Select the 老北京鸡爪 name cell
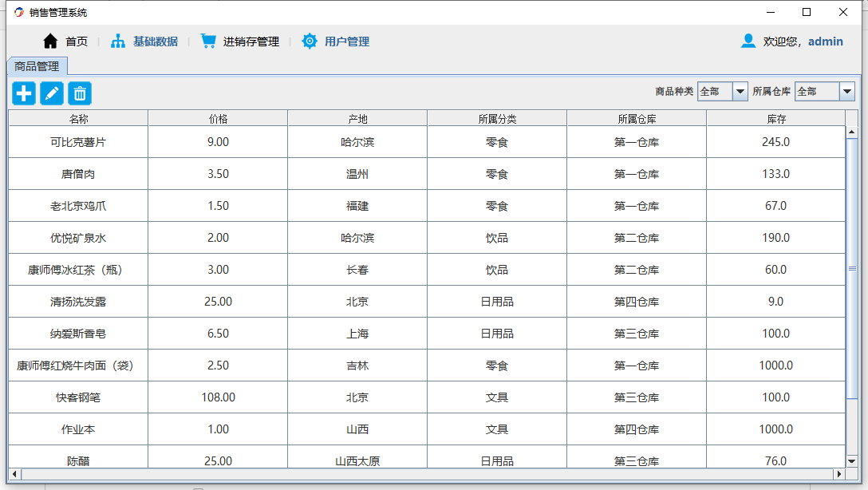This screenshot has width=868, height=490. pyautogui.click(x=78, y=206)
